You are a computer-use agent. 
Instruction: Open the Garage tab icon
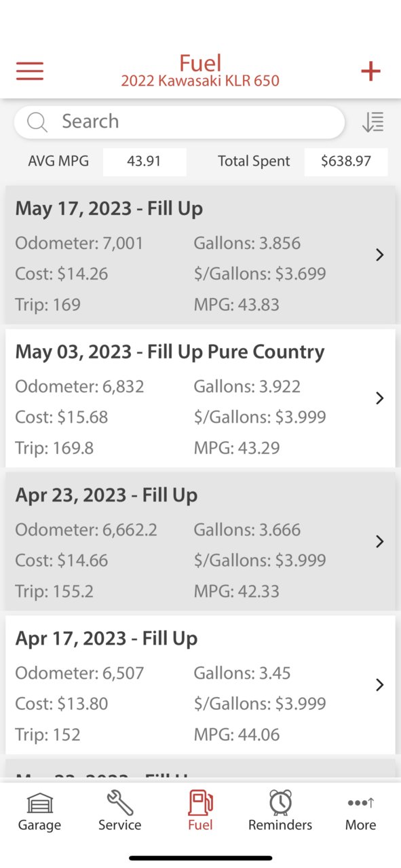[39, 803]
